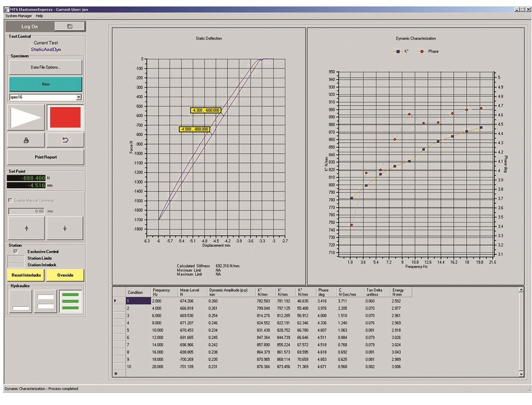Open the spec16 specimen dropdown
Viewport: 532px width, 405px height.
(x=78, y=97)
